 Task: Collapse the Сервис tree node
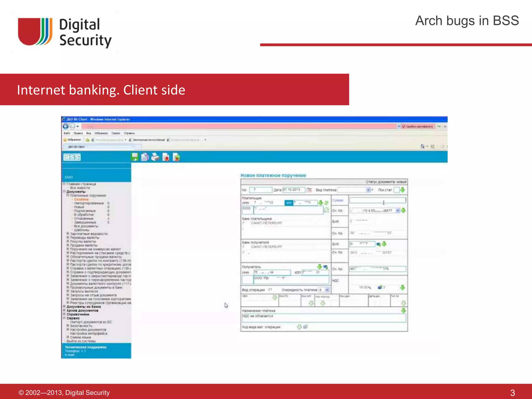pyautogui.click(x=64, y=318)
